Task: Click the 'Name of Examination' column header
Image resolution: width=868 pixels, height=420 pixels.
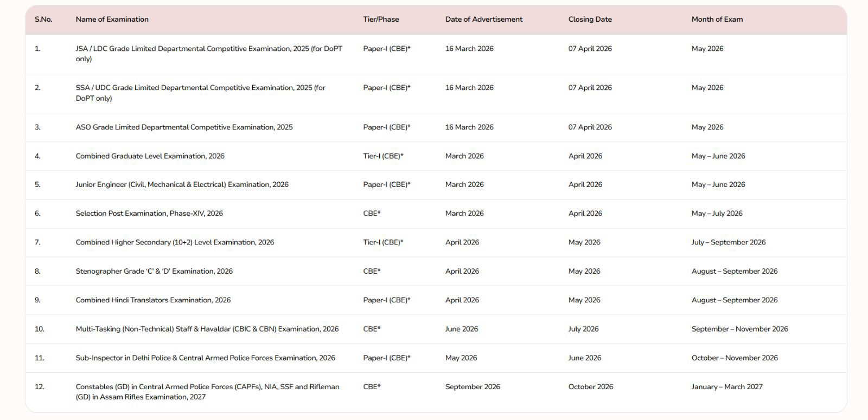Action: [112, 20]
